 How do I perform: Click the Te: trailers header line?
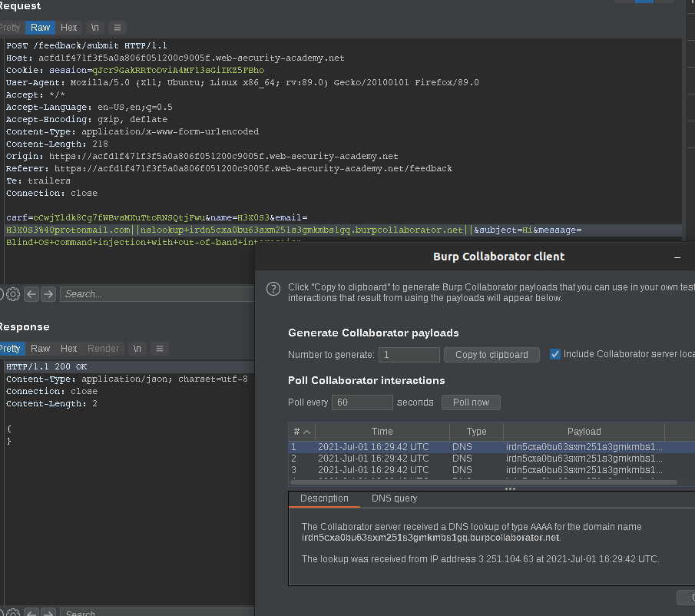coord(38,180)
